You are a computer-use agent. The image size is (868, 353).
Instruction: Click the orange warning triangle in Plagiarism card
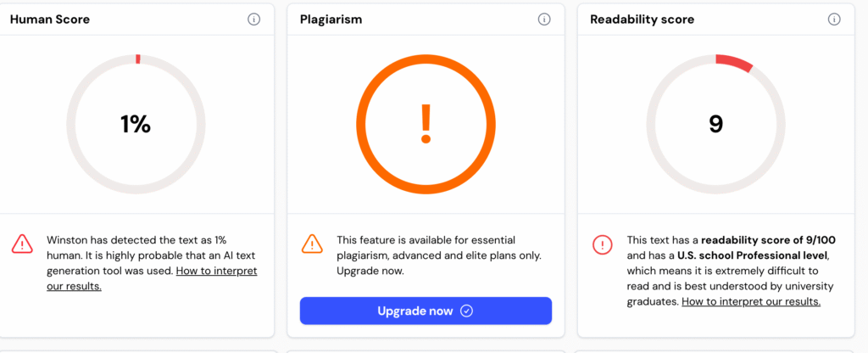312,244
